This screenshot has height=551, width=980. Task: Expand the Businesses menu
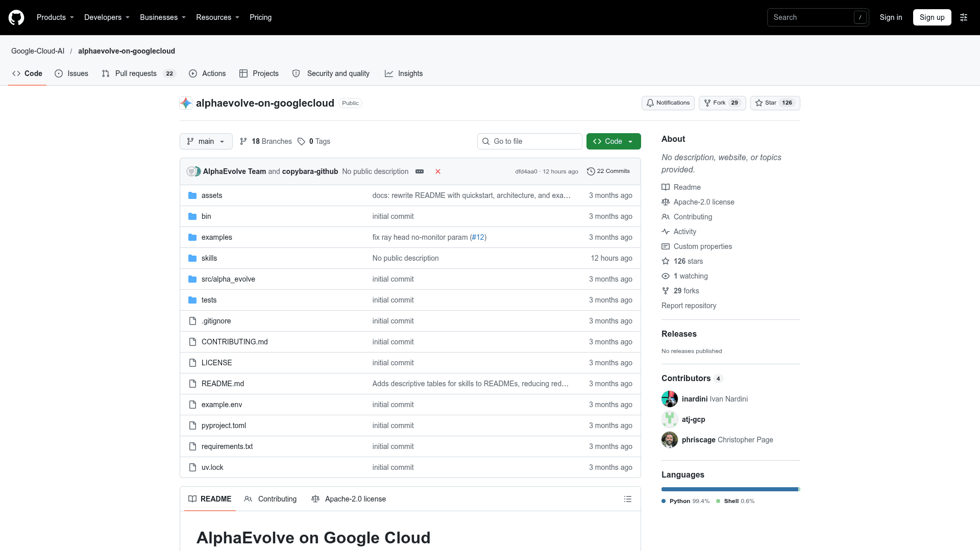163,17
